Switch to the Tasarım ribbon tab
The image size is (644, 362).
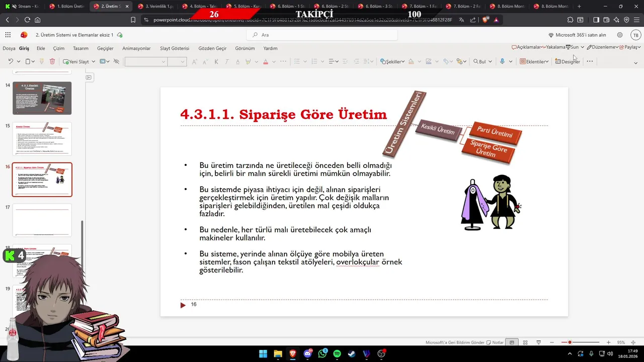coord(80,48)
